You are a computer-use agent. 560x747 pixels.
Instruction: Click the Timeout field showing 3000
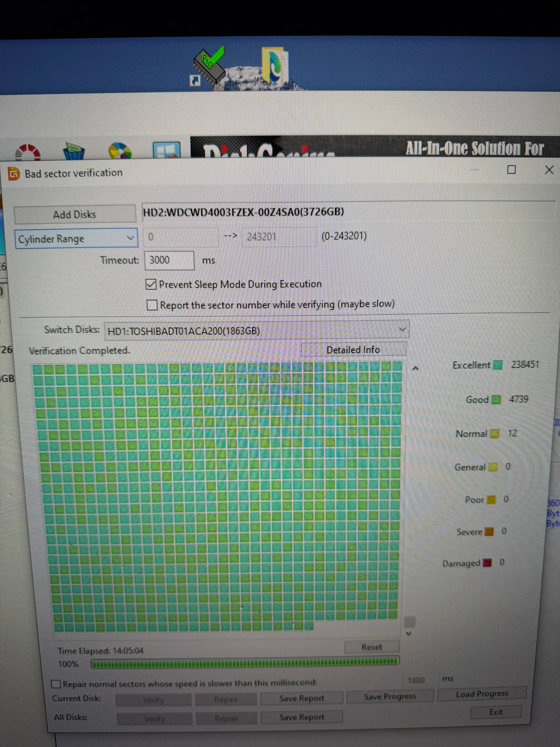coord(169,260)
